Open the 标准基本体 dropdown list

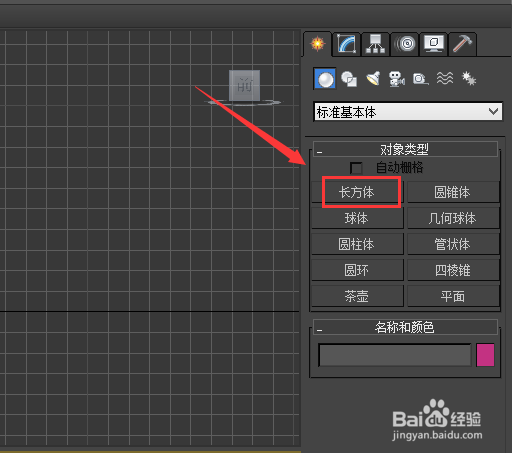coord(408,112)
